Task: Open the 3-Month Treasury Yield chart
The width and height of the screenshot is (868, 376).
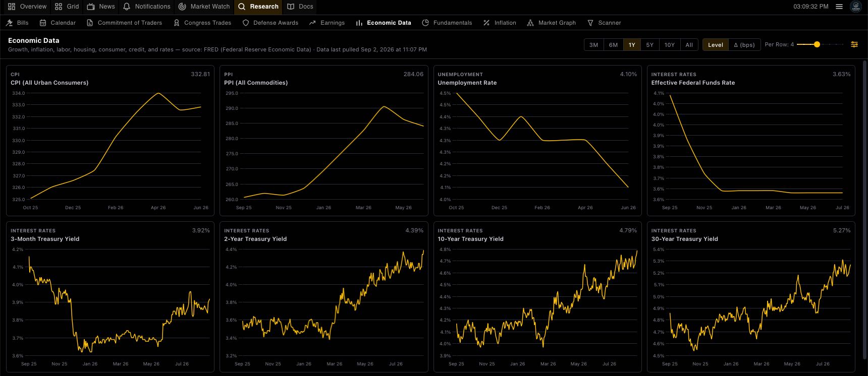Action: coord(110,297)
